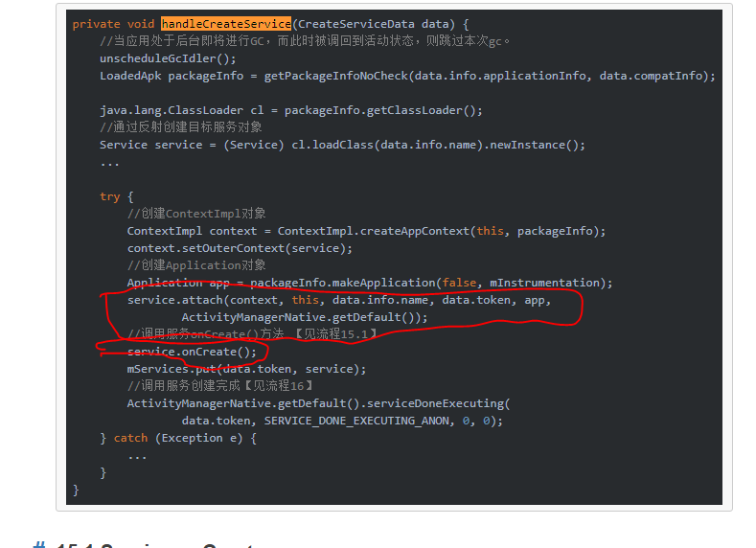This screenshot has height=548, width=756.
Task: Click the comment 通过反射创建目标服务对象
Action: (181, 127)
